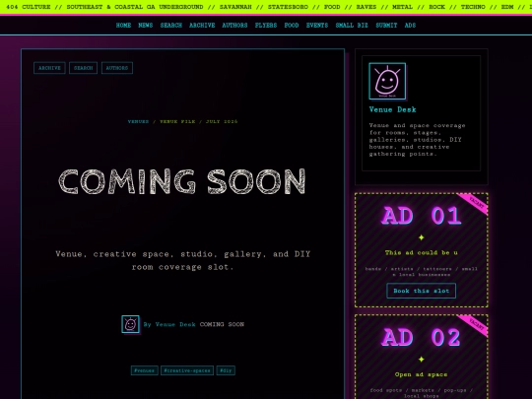
Task: Select the #venues tag
Action: coord(145,370)
